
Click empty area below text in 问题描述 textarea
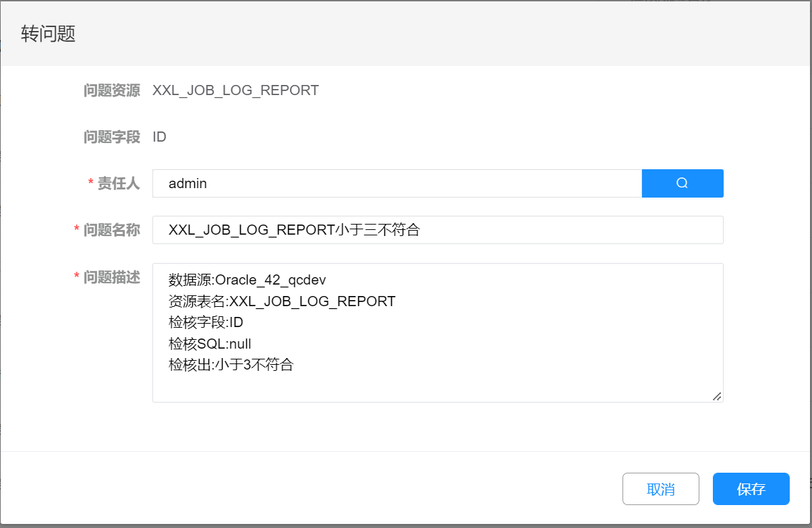(437, 387)
